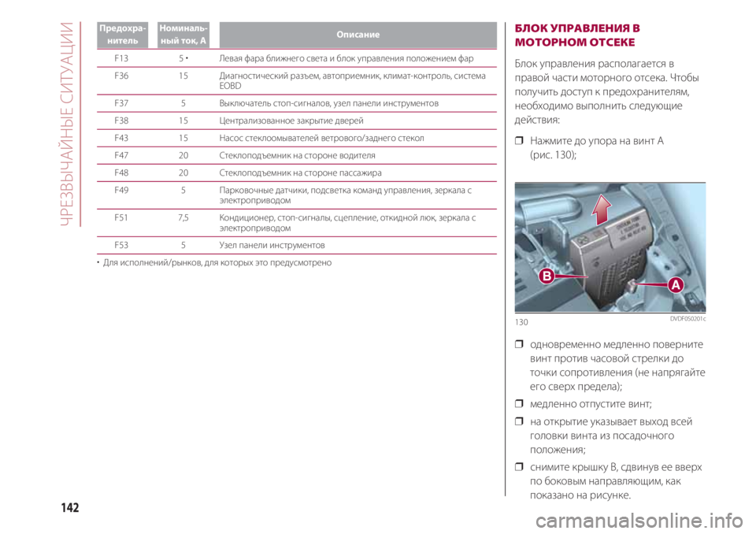756x534 pixels.
Task: Select the F48 fuse cell
Action: click(x=121, y=172)
